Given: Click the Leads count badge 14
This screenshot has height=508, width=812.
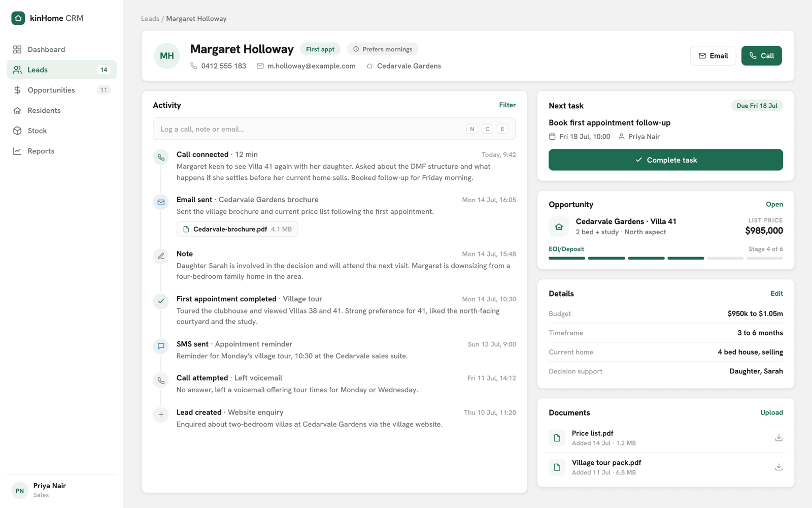Looking at the screenshot, I should [x=104, y=70].
